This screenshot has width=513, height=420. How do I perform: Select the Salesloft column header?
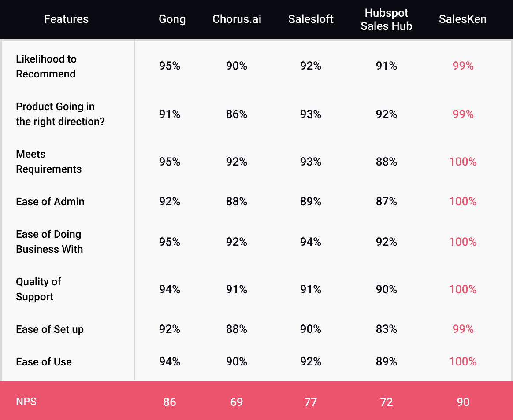pyautogui.click(x=311, y=19)
